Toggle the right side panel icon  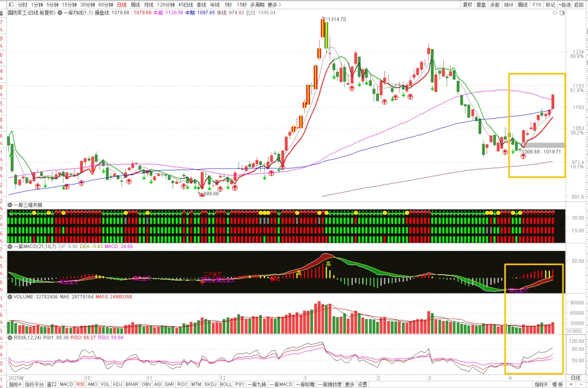point(562,13)
